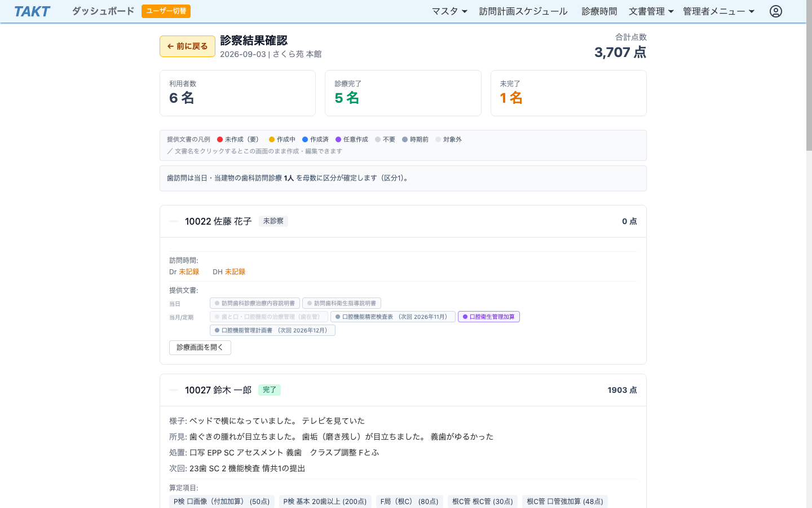Image resolution: width=812 pixels, height=508 pixels.
Task: Click 診療画面を開く button for 佐藤 花子
Action: pyautogui.click(x=200, y=348)
